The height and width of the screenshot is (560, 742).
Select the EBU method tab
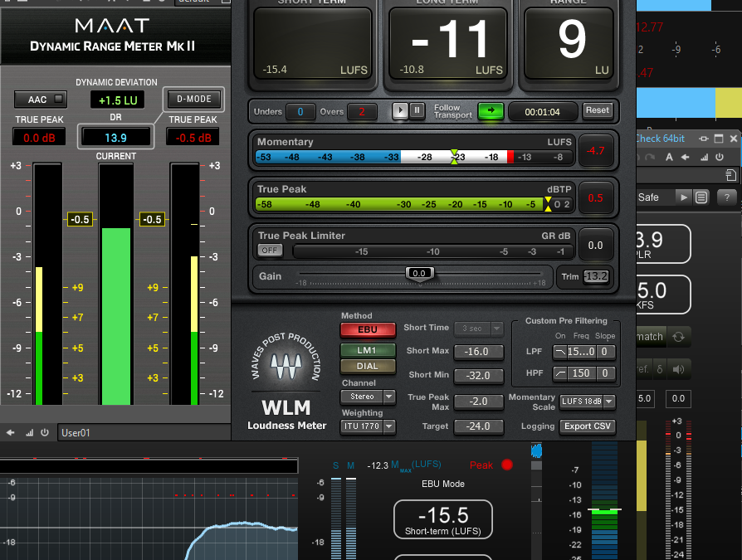click(366, 329)
